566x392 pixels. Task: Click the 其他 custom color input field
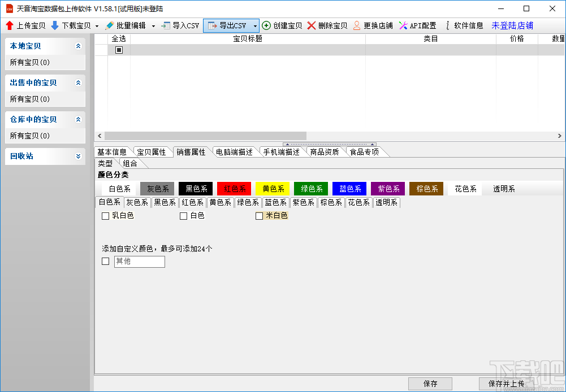tap(140, 262)
